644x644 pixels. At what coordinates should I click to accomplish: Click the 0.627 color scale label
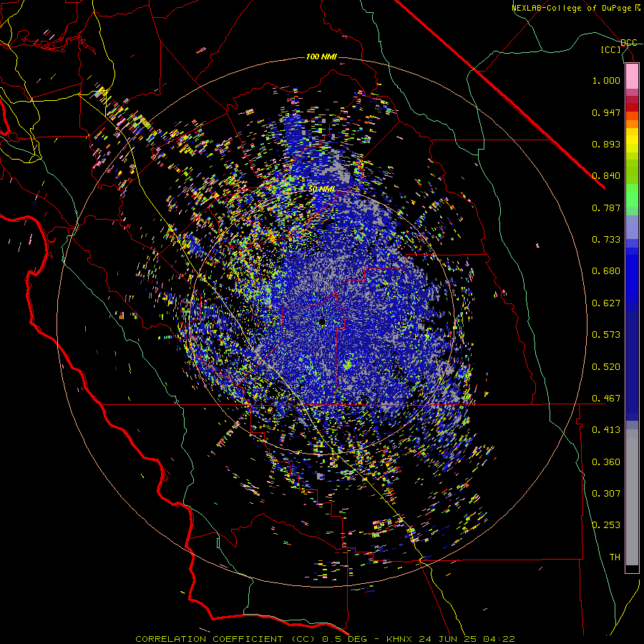[606, 303]
